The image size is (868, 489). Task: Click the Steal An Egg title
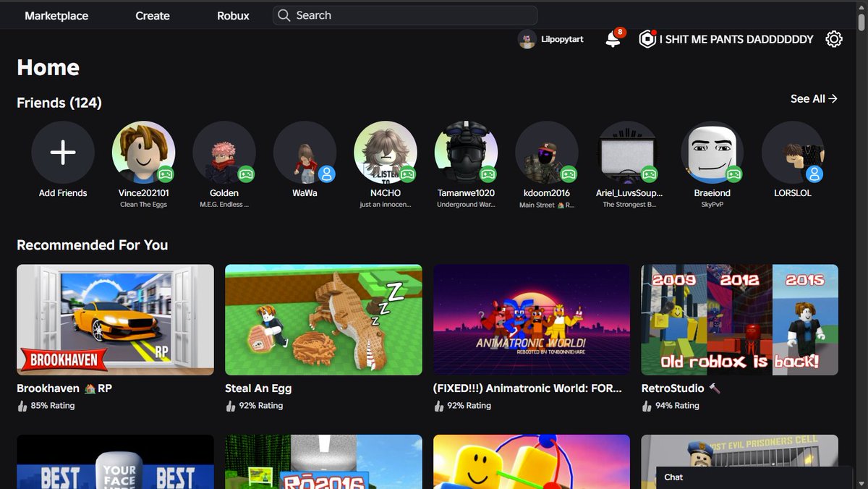[258, 388]
